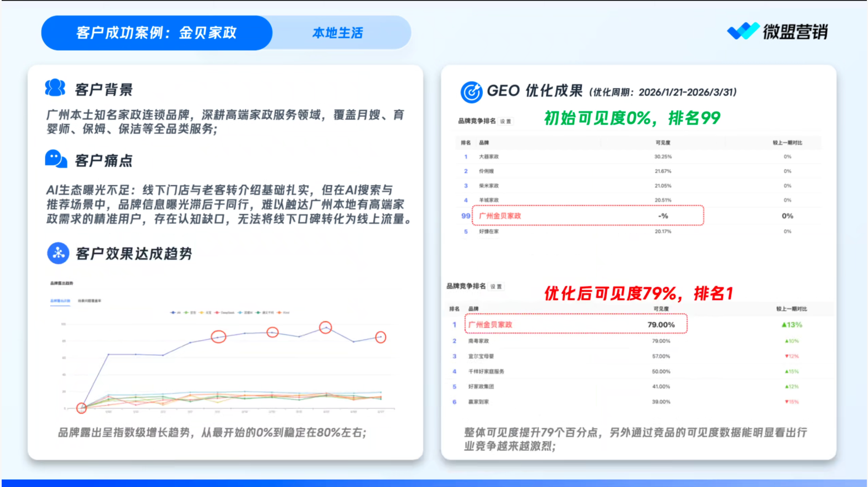Viewport: 868px width, 487px height.
Task: Click the 20.17% visibility value
Action: point(663,232)
